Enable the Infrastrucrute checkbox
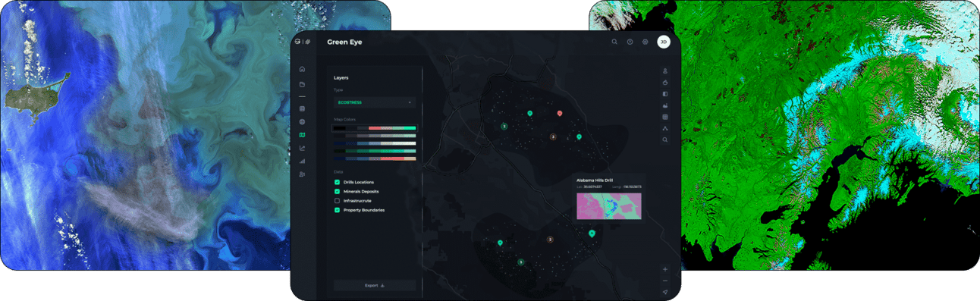This screenshot has width=980, height=301. [x=337, y=200]
